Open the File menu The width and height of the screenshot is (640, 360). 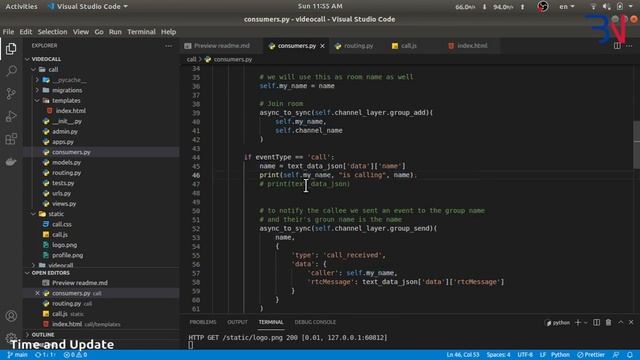point(8,32)
